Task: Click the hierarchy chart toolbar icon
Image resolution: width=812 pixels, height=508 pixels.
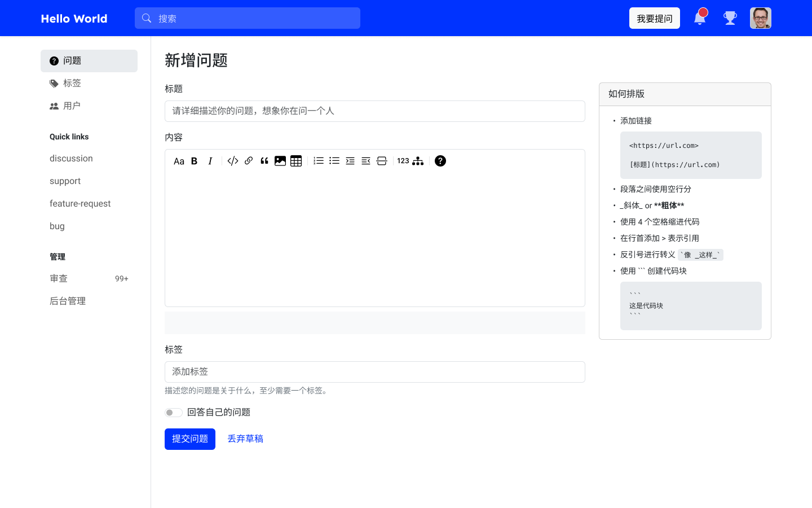Action: click(418, 161)
